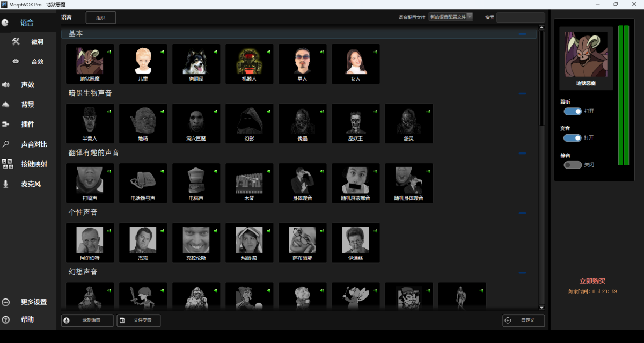Click the 录制语音 record voice button
This screenshot has width=644, height=343.
coord(87,320)
